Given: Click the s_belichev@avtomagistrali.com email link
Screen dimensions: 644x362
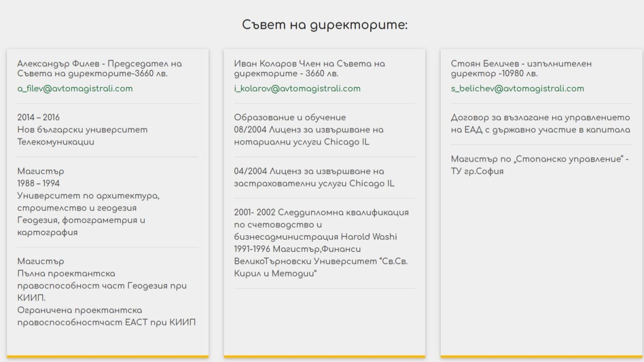Looking at the screenshot, I should 517,89.
